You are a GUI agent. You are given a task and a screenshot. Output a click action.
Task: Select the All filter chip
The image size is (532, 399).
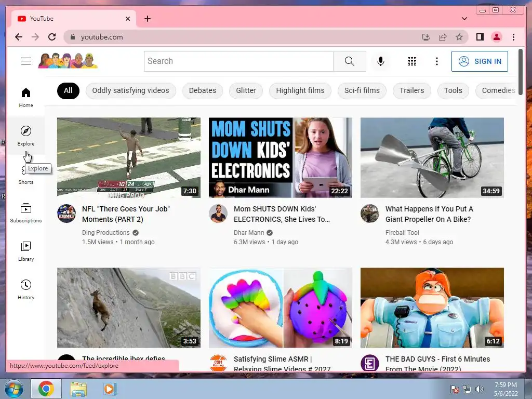point(68,90)
